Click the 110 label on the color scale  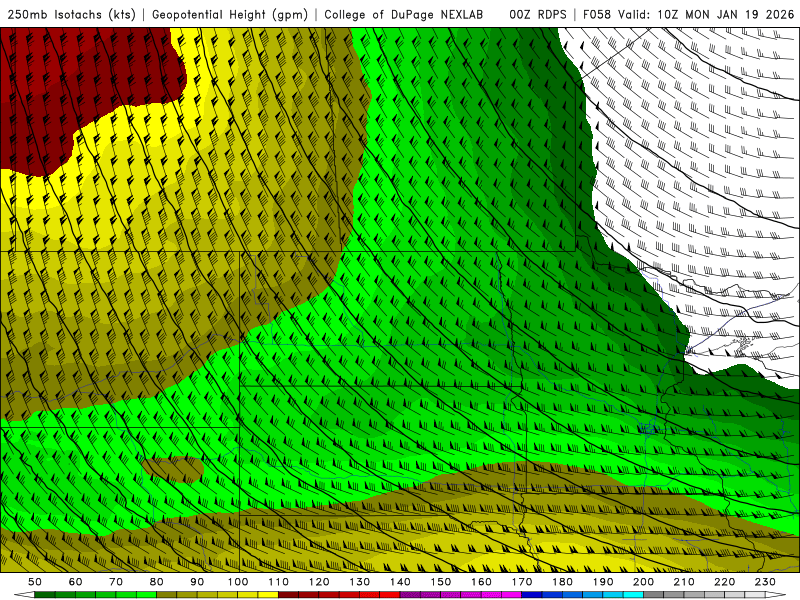pos(278,582)
